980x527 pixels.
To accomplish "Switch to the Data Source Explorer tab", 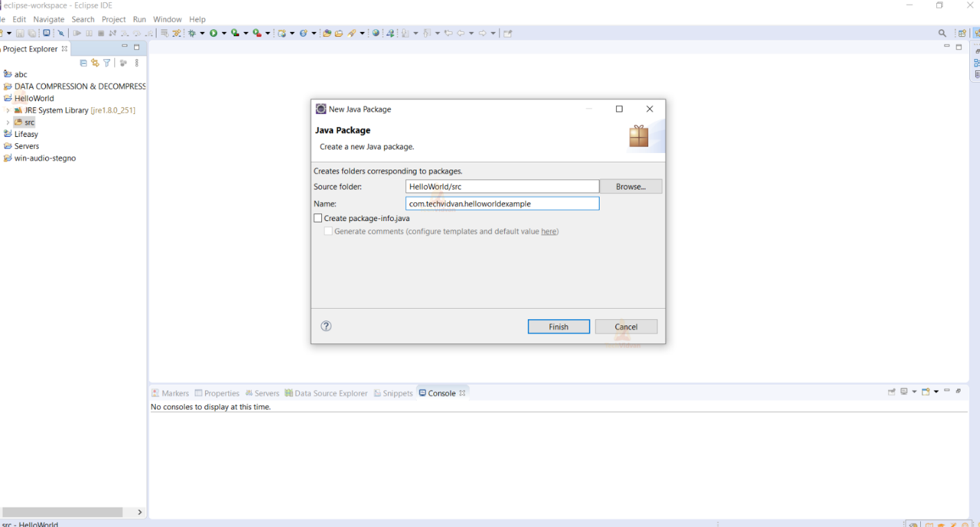I will coord(326,393).
